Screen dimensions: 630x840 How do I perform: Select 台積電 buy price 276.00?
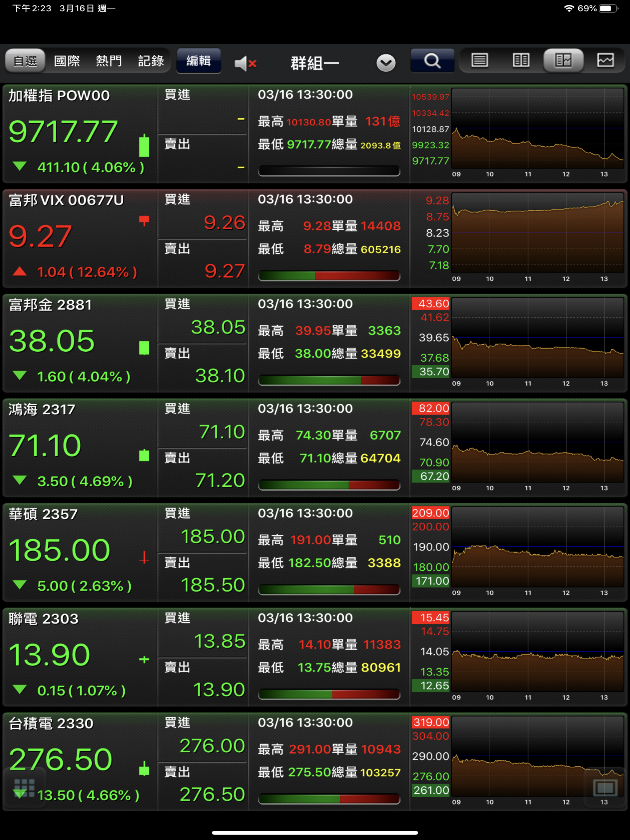(212, 746)
